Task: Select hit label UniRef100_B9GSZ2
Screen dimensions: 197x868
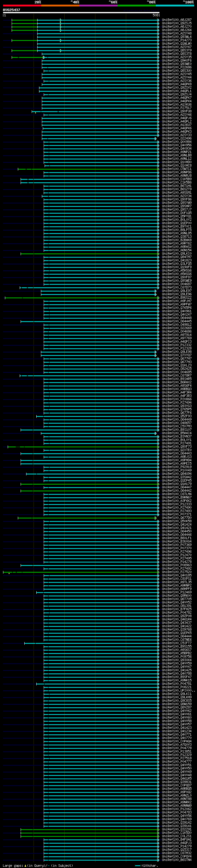Action: coord(177,298)
